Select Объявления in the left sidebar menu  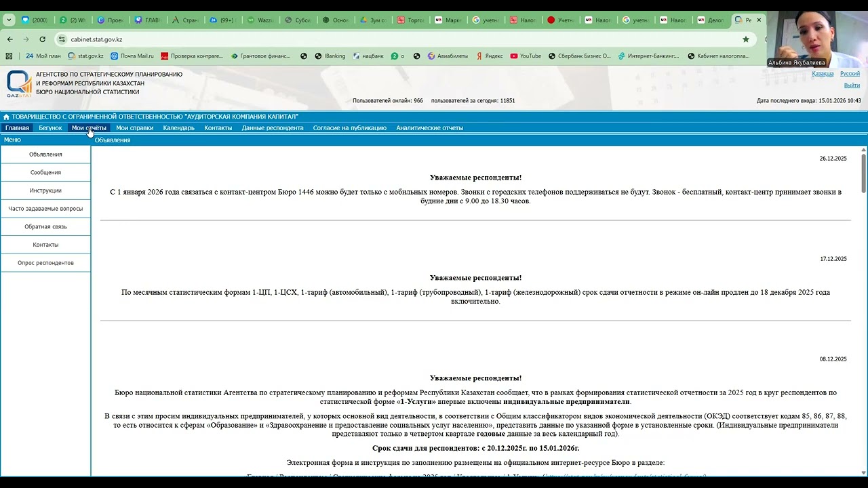click(x=45, y=155)
